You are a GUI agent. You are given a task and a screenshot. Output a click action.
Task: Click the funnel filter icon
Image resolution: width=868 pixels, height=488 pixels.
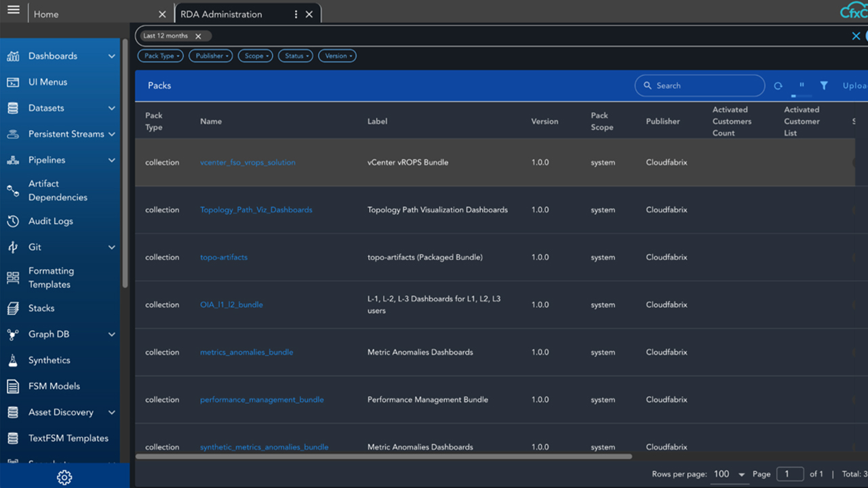(x=824, y=85)
